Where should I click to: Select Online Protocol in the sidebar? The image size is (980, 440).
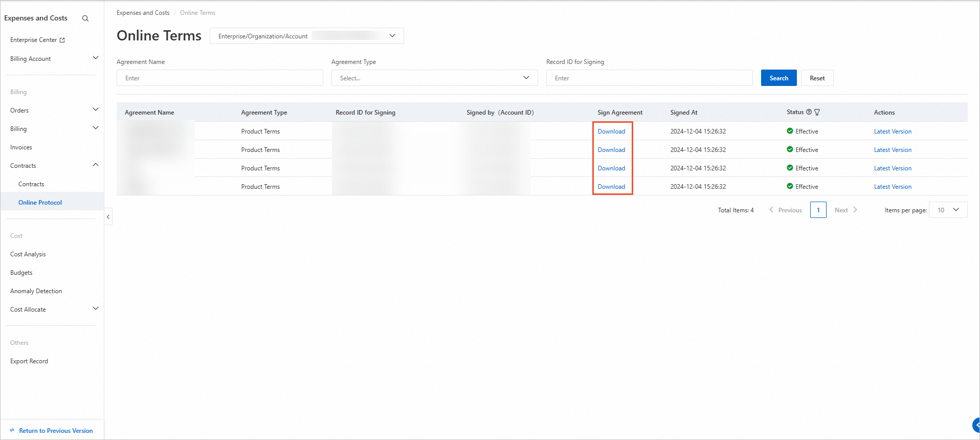tap(40, 203)
